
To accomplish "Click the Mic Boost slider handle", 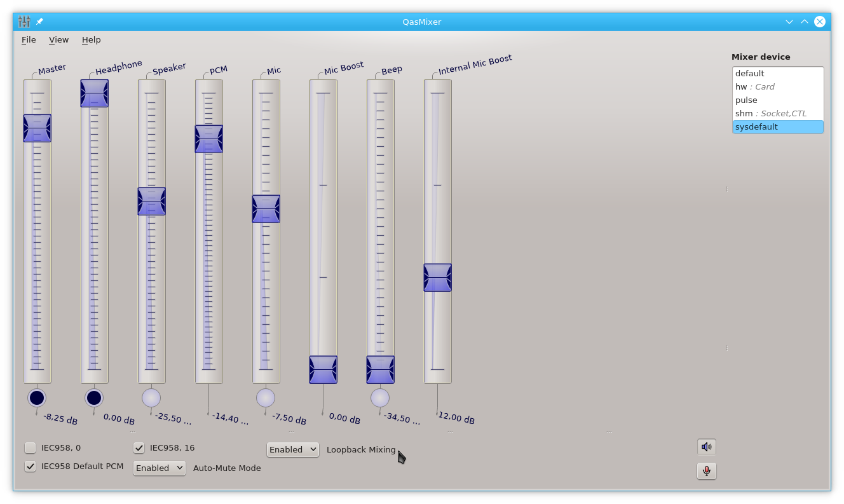I will pyautogui.click(x=323, y=369).
